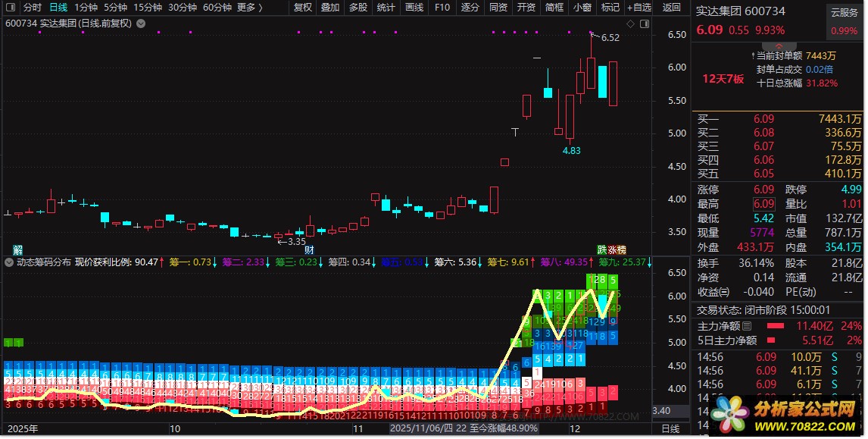
Task: Click the 解 marker on the chart
Action: click(x=17, y=249)
